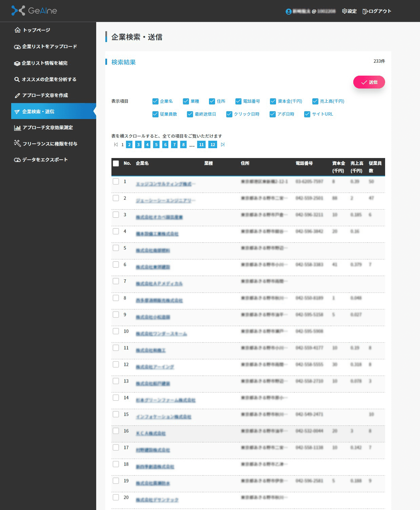Toggle the 従業員数 column checkbox
This screenshot has height=510, width=420.
coord(155,114)
